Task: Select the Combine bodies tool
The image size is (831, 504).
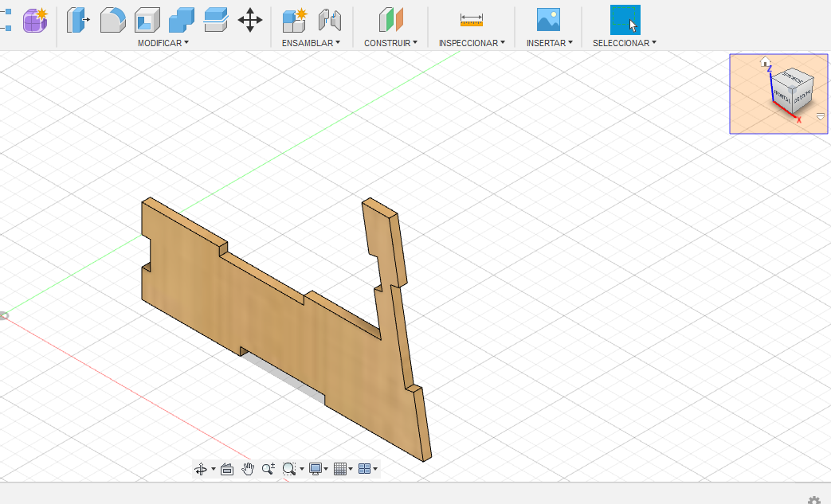Action: [181, 20]
